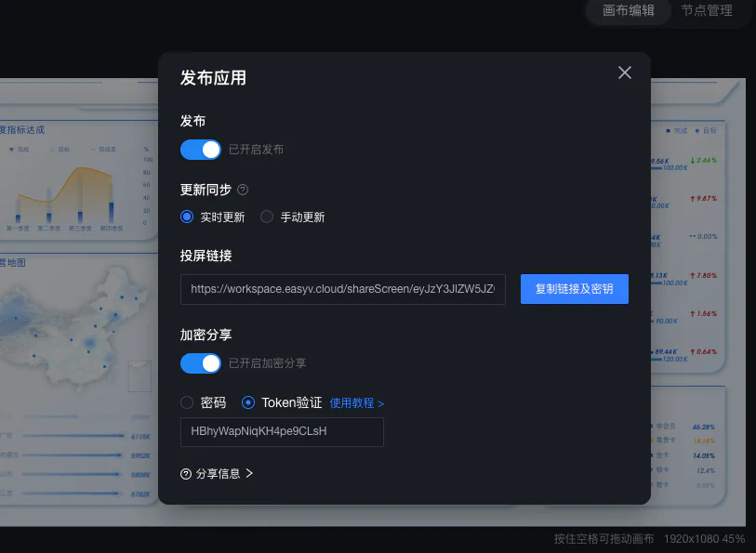Select 密码 as the encryption method
Screen dimensions: 756x553
click(187, 402)
